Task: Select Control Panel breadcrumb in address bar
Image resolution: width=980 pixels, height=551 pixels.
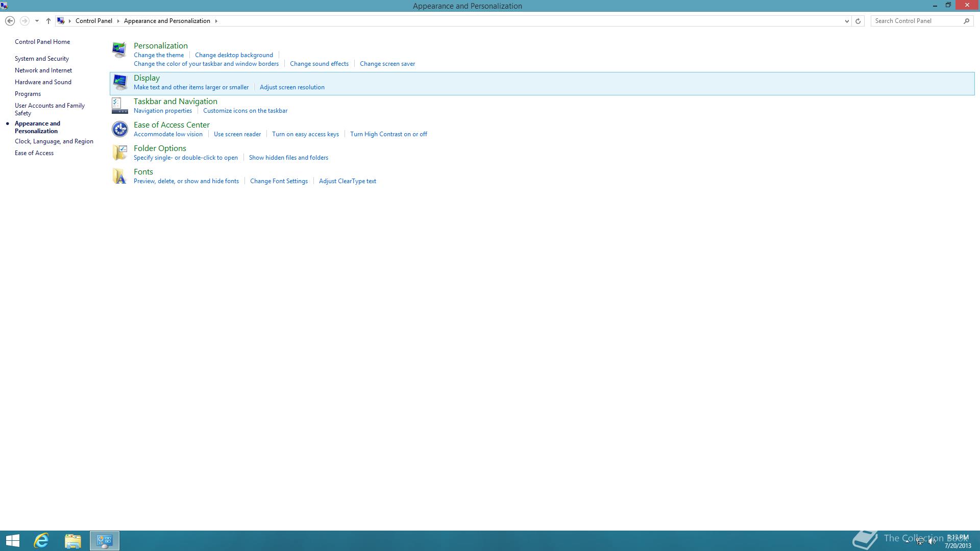Action: (94, 21)
